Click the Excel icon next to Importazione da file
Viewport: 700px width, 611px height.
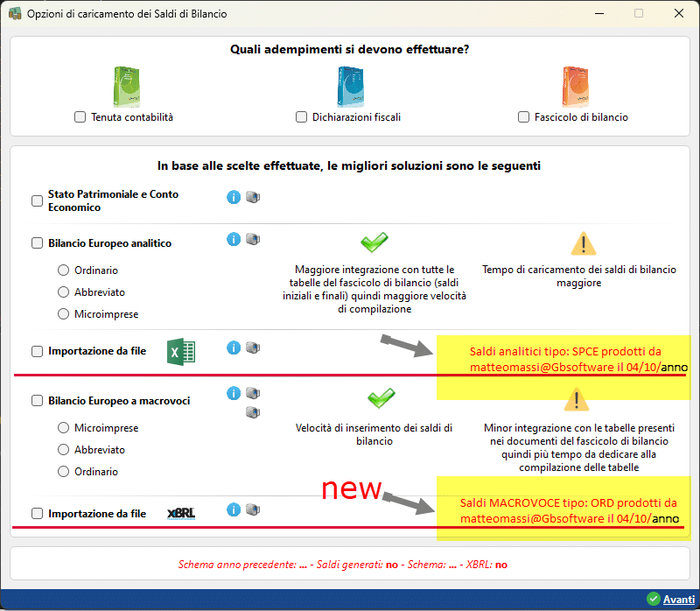click(x=181, y=352)
